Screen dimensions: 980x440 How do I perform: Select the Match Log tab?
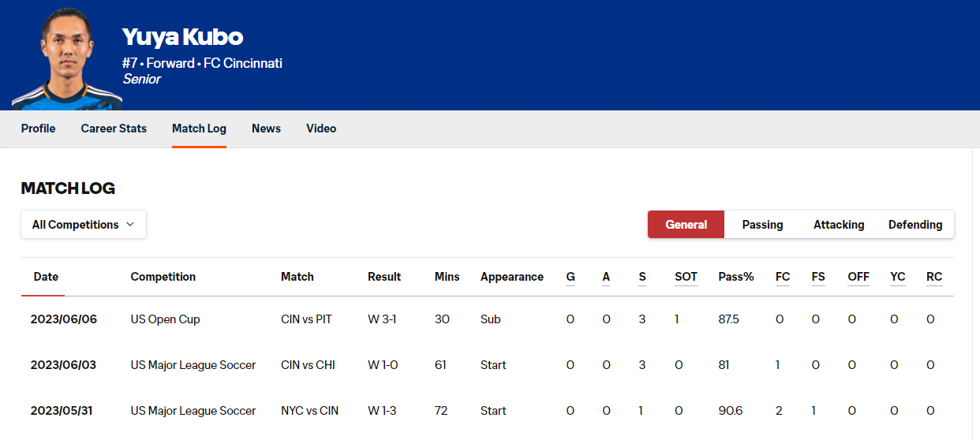(x=199, y=129)
